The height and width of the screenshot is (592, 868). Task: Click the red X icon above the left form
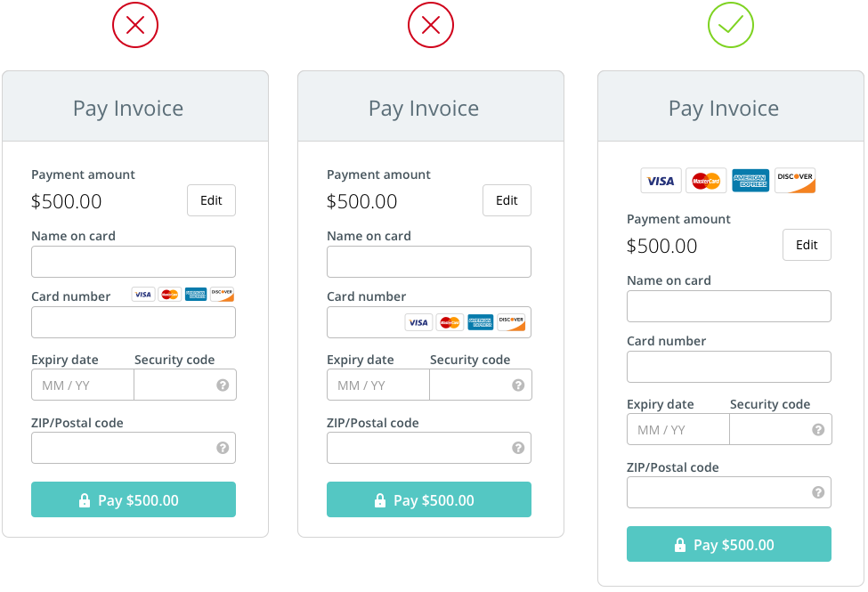[135, 26]
